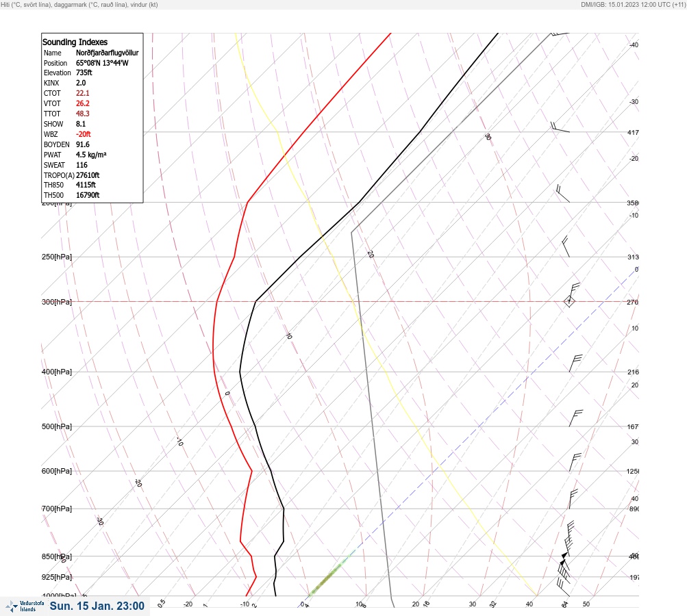Click the 300[hPa] pressure label
Viewport: 687px width, 616px height.
pos(57,302)
